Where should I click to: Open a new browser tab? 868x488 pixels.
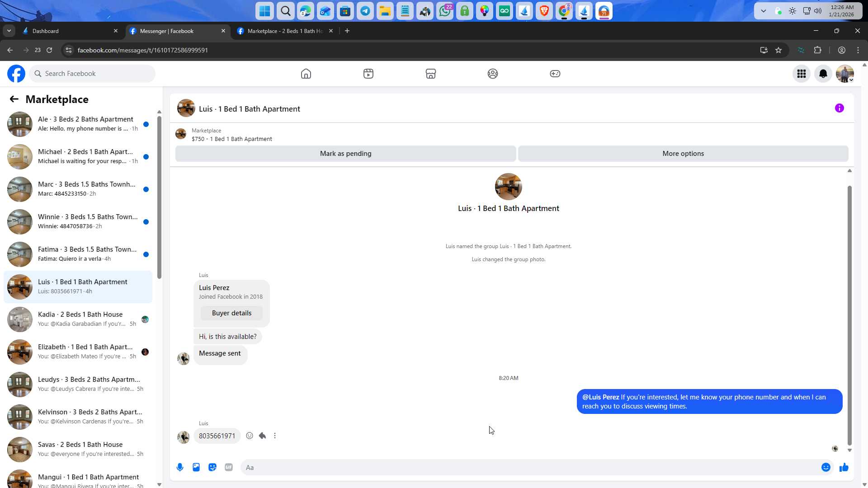pos(347,31)
